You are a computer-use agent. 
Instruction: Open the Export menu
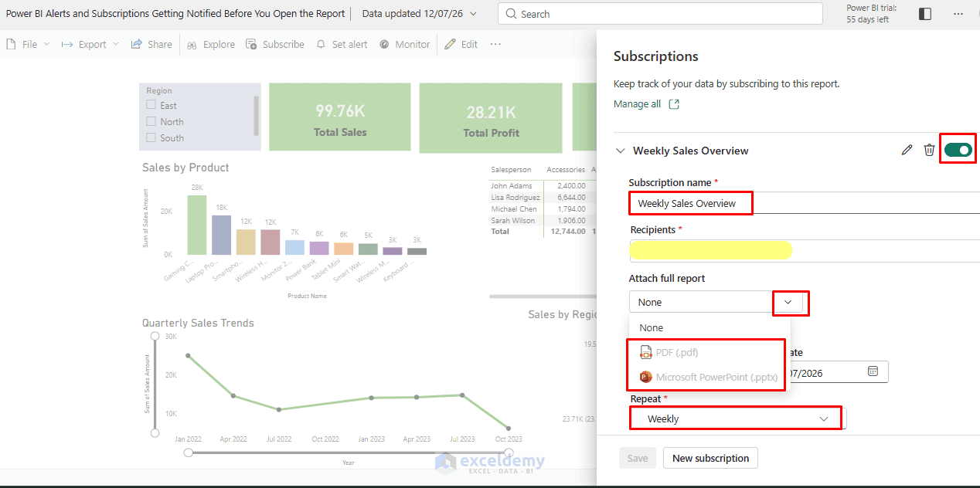pyautogui.click(x=90, y=44)
